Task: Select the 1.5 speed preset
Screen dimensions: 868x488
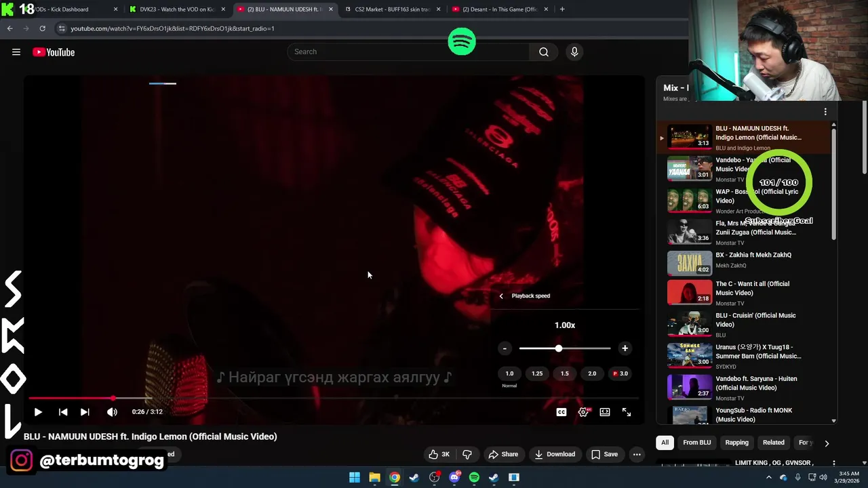Action: [x=564, y=373]
